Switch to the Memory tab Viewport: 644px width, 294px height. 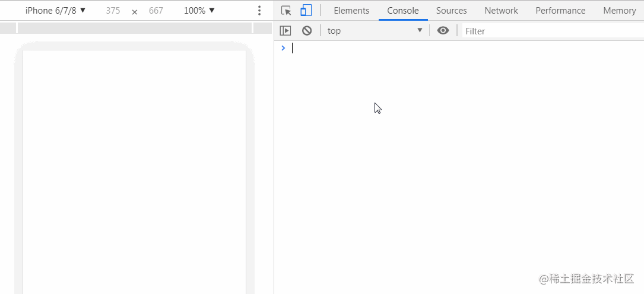[619, 11]
